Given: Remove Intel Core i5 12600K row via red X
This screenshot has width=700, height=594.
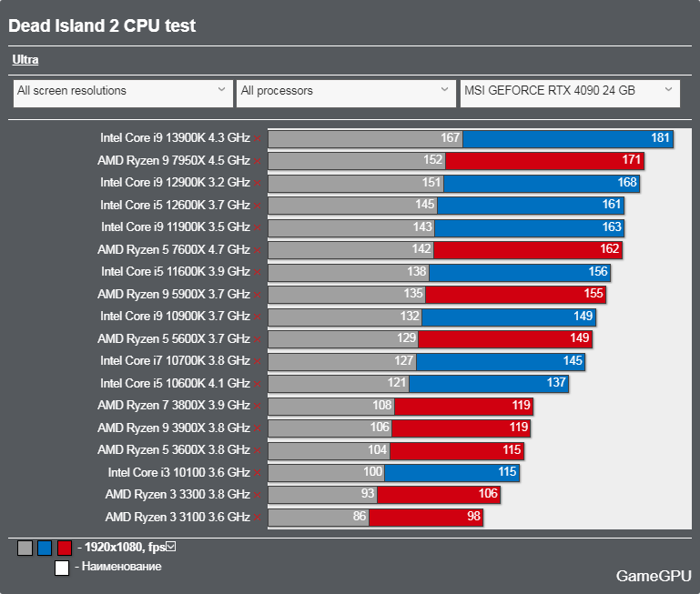Looking at the screenshot, I should tap(257, 206).
